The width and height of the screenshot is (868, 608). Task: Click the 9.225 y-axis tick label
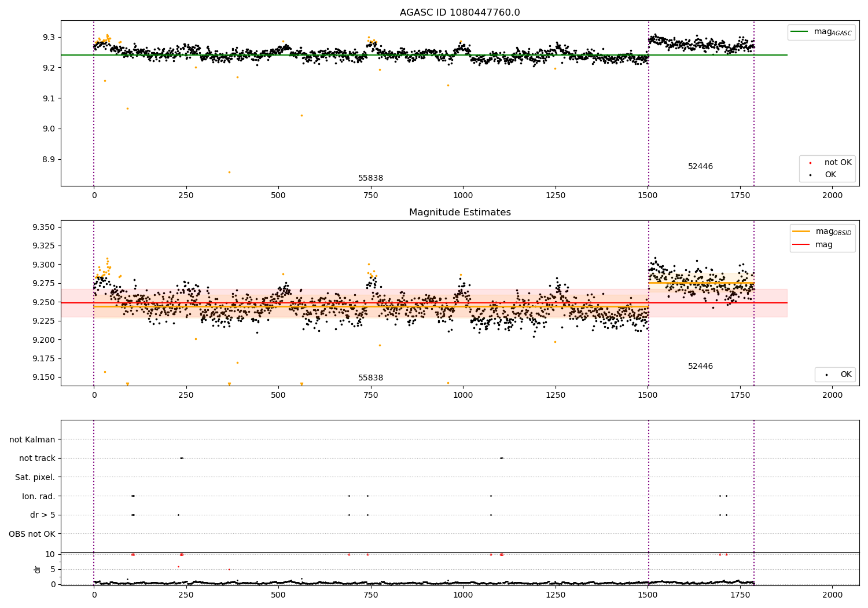click(x=44, y=321)
